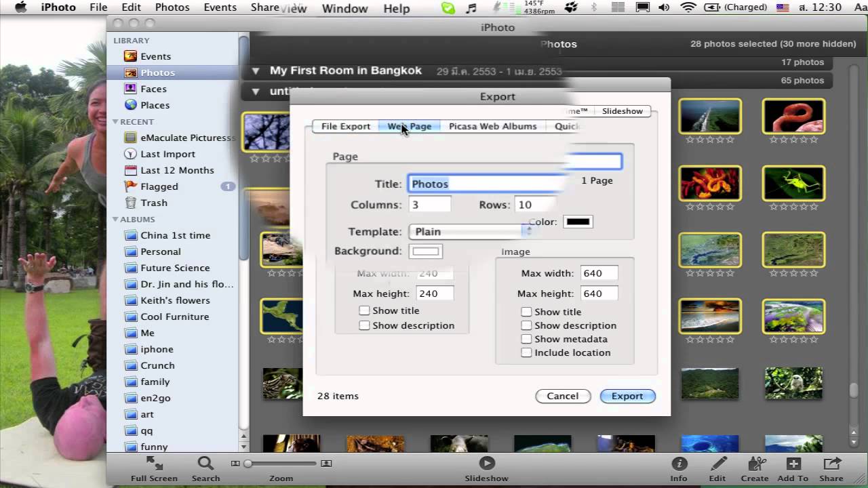Screen dimensions: 868x488
Task: Collapse the ALBUMS sidebar section
Action: pyautogui.click(x=115, y=220)
